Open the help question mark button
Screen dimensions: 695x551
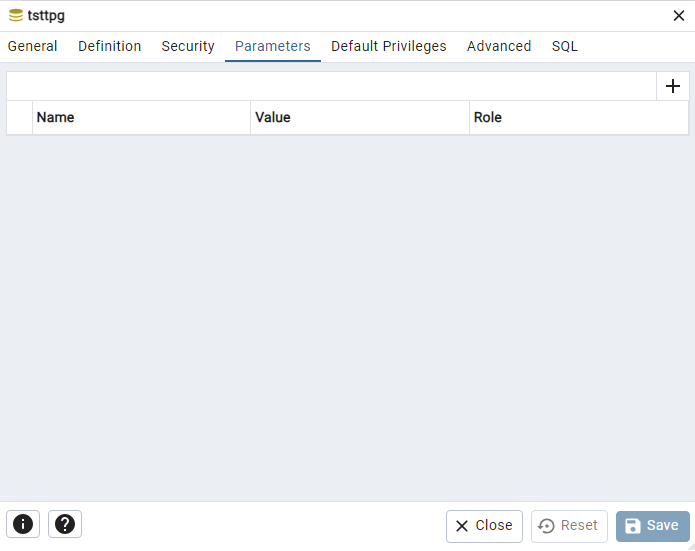(x=65, y=524)
